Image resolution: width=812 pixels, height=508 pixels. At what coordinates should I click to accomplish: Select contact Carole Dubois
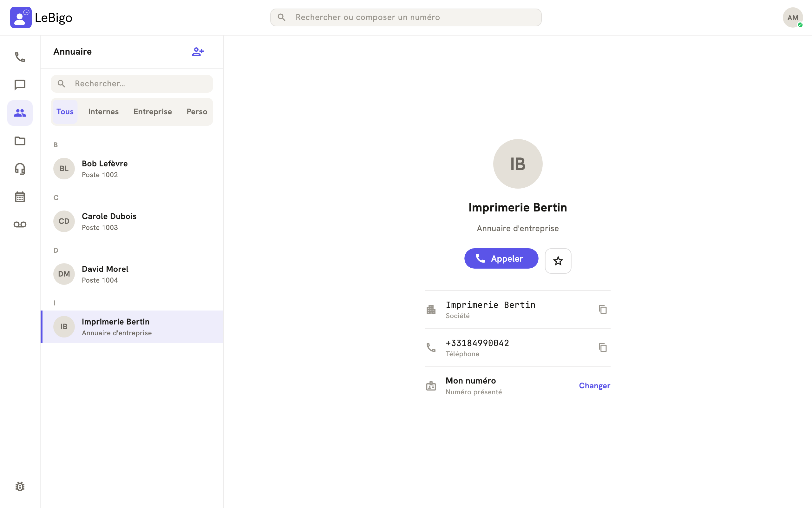(132, 221)
